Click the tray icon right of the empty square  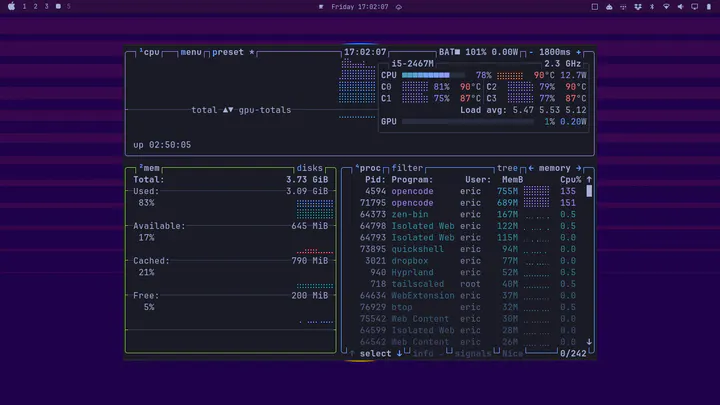(x=609, y=7)
